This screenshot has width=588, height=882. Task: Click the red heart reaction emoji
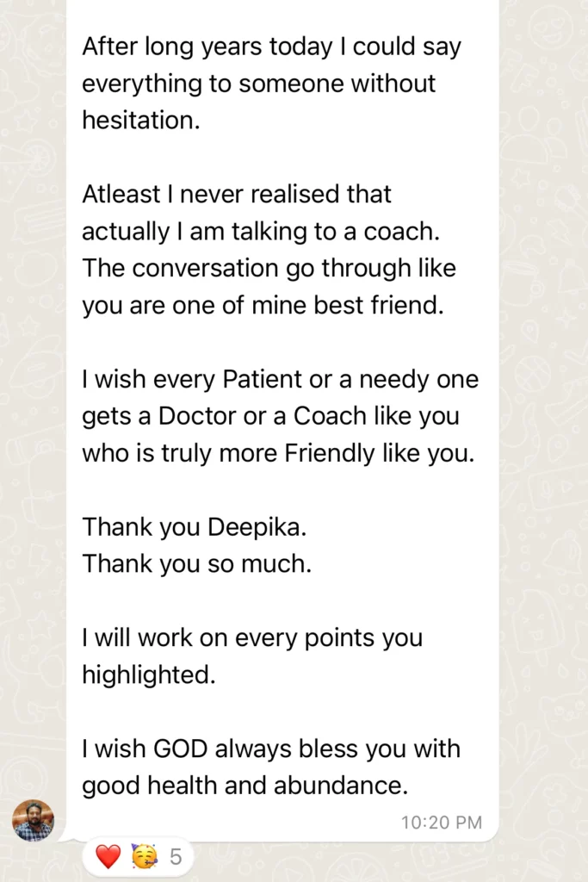108,856
